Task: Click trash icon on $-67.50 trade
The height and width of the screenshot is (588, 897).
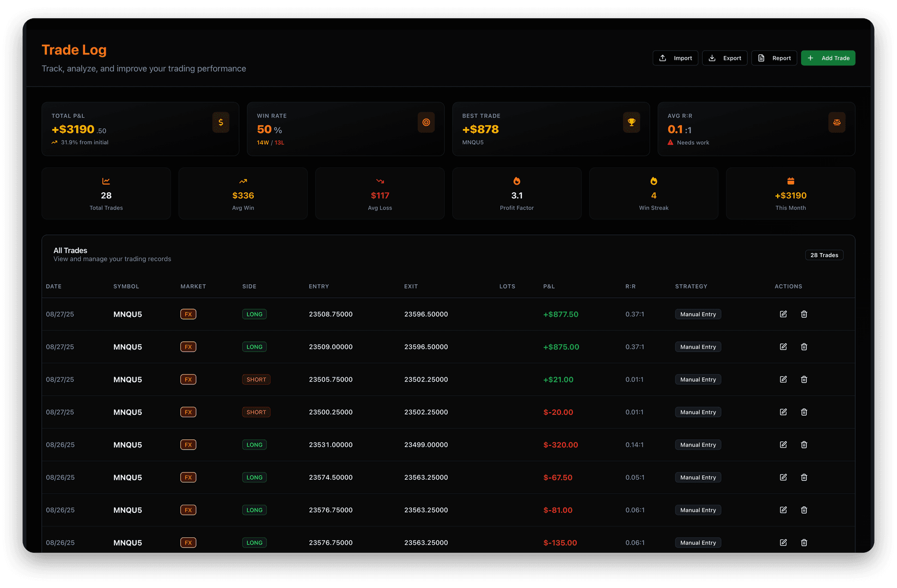Action: click(804, 477)
